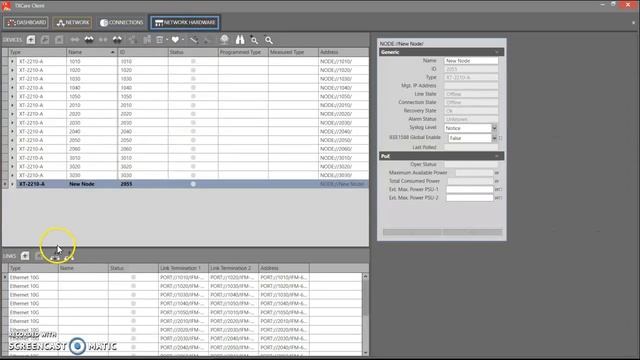The height and width of the screenshot is (360, 640).
Task: Open the Connections tab
Action: click(122, 22)
